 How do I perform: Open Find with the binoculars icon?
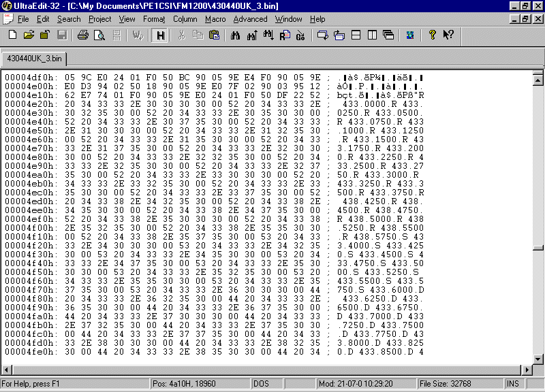click(x=235, y=35)
